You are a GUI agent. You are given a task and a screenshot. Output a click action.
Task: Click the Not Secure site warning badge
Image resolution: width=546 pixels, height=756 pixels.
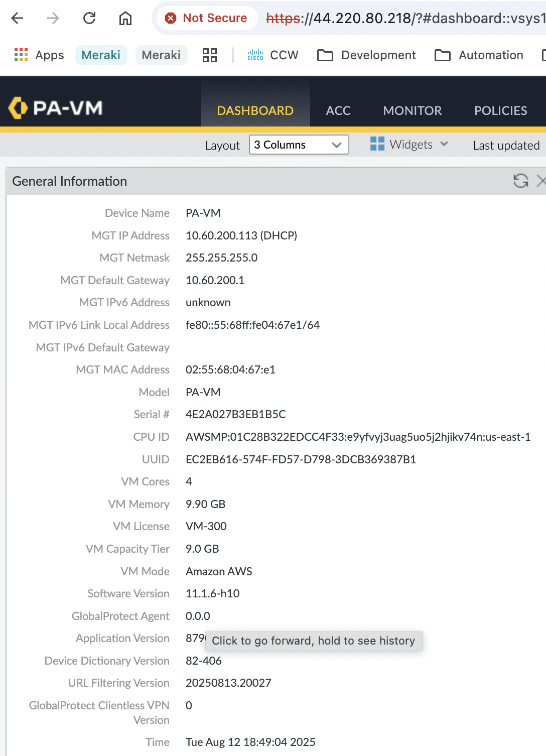coord(206,18)
